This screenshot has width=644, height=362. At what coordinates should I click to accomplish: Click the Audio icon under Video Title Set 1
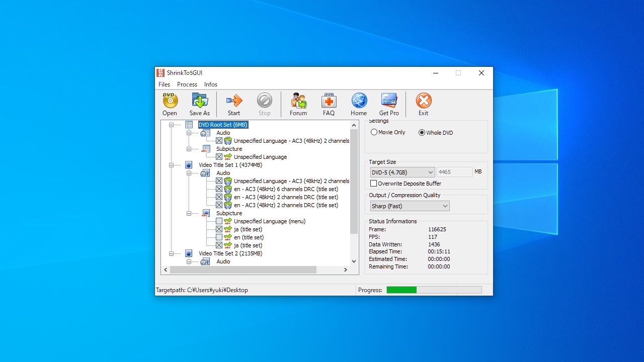[205, 173]
